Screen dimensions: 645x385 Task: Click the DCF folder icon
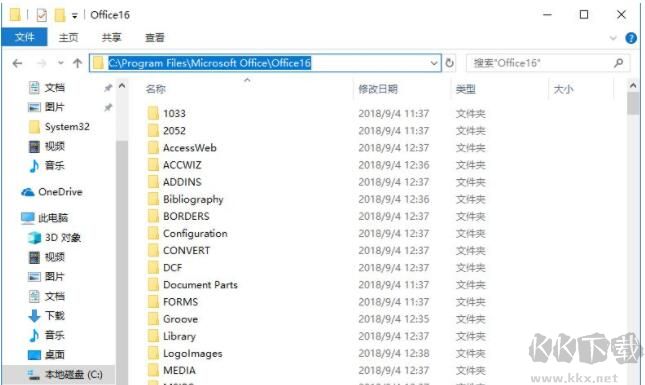click(153, 268)
